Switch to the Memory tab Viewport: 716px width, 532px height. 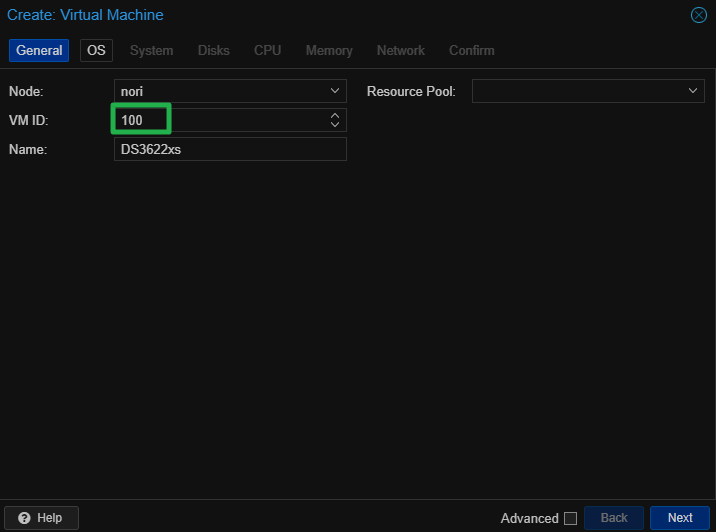[x=329, y=50]
